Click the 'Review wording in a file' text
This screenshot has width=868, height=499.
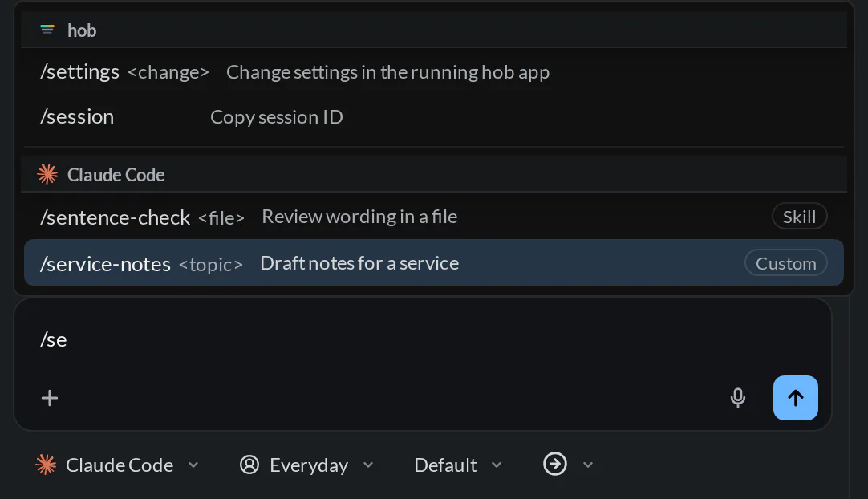coord(360,217)
